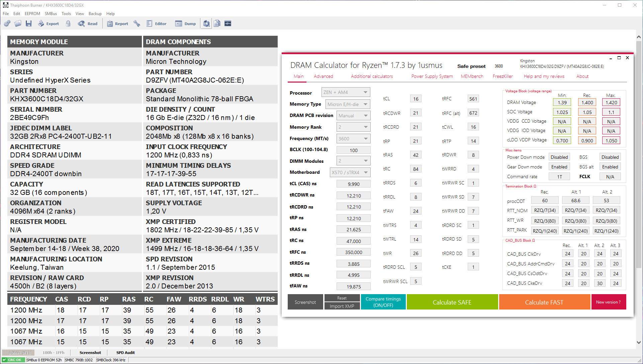Click the Export toolbar button
The width and height of the screenshot is (643, 364).
tap(49, 23)
